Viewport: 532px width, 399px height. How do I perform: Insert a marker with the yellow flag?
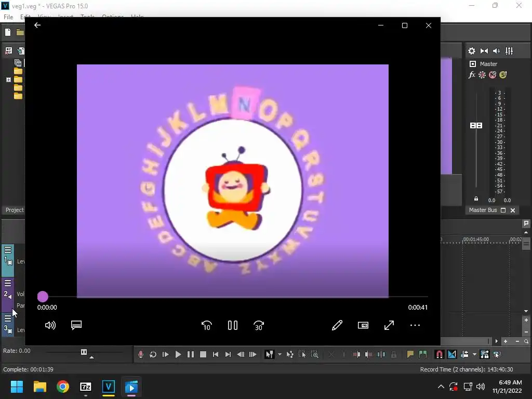click(x=410, y=354)
